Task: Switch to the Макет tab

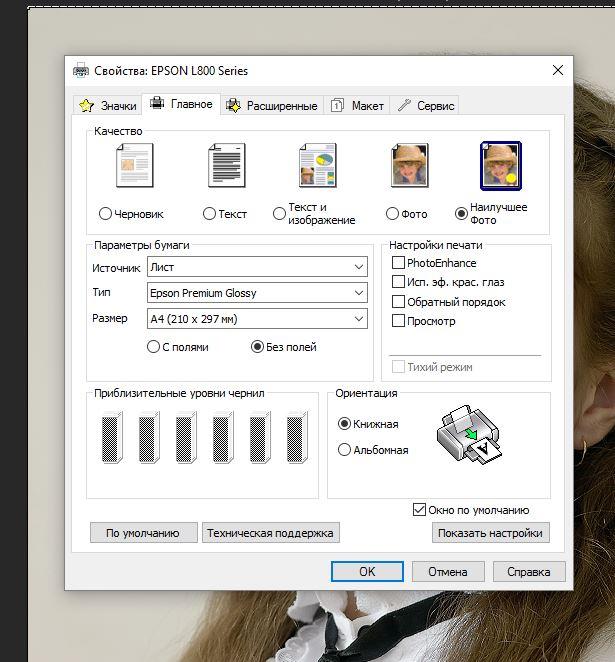Action: tap(357, 106)
